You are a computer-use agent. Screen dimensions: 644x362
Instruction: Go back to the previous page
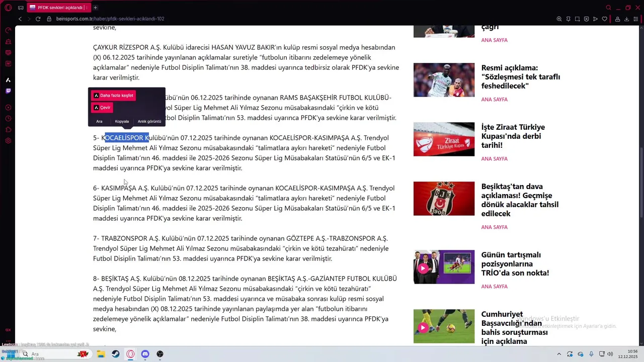click(x=20, y=19)
